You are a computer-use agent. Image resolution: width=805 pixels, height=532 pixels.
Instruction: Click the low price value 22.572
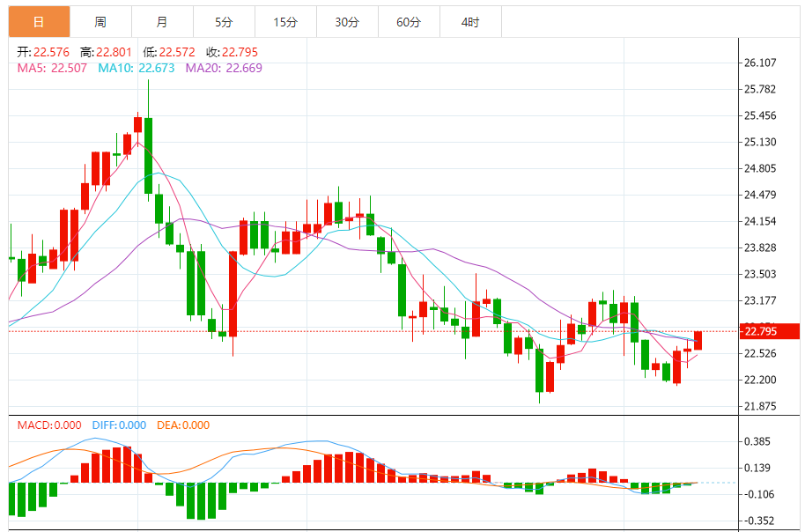[177, 52]
